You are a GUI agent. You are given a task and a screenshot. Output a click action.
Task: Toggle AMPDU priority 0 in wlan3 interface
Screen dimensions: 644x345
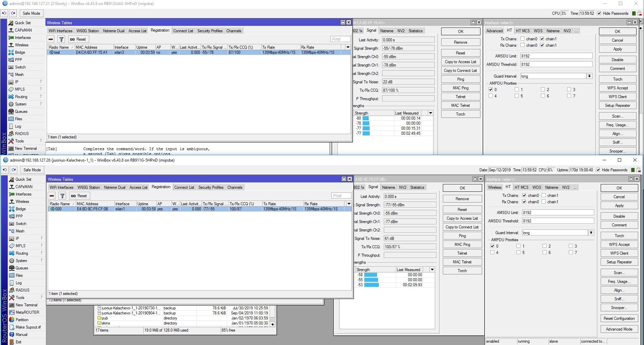click(491, 90)
